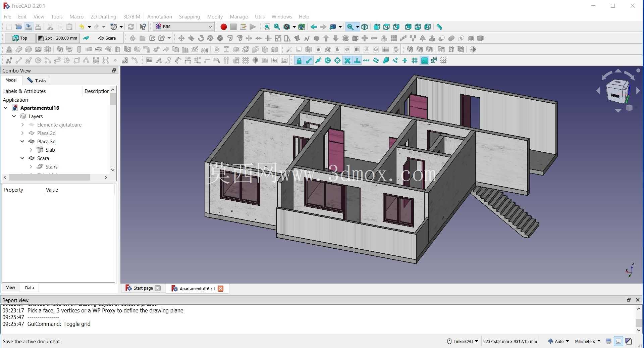Toggle the snap lock
The height and width of the screenshot is (348, 644).
[299, 60]
